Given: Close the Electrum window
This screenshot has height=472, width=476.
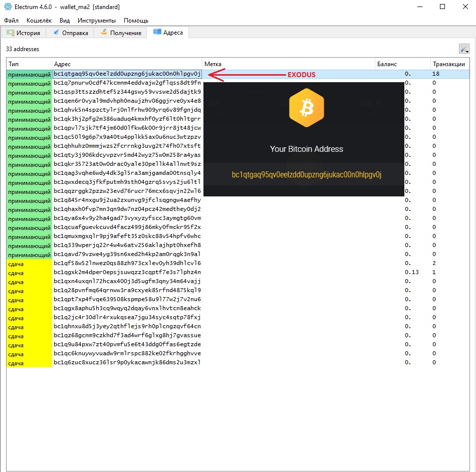Looking at the screenshot, I should click(465, 7).
